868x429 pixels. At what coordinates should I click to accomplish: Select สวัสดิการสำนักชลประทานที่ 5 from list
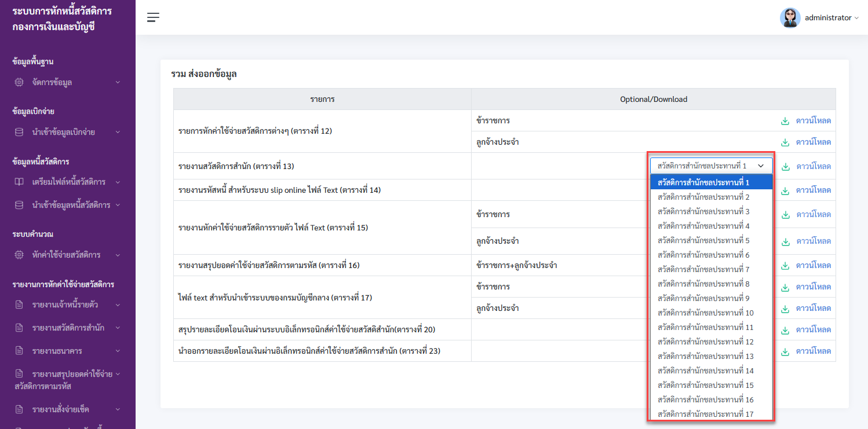click(711, 240)
